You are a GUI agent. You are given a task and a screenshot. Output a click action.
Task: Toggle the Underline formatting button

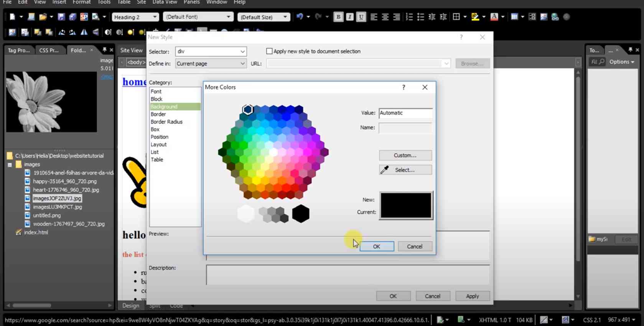pos(361,17)
